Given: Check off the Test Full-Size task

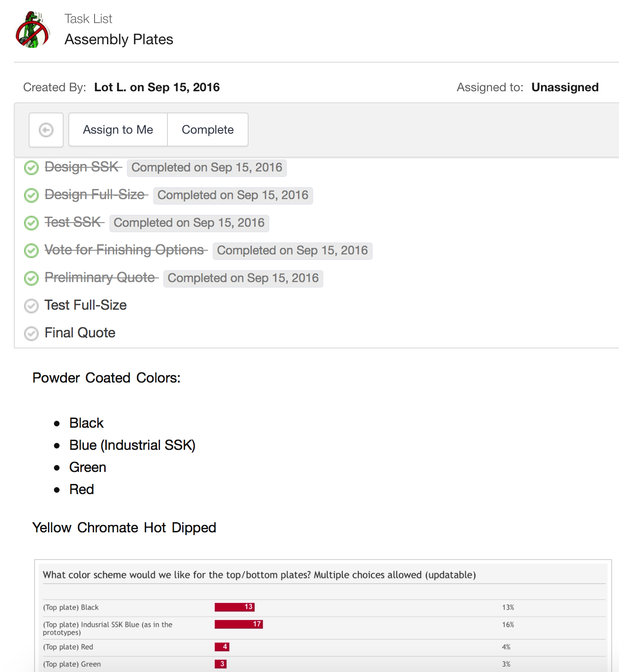Looking at the screenshot, I should (x=31, y=306).
